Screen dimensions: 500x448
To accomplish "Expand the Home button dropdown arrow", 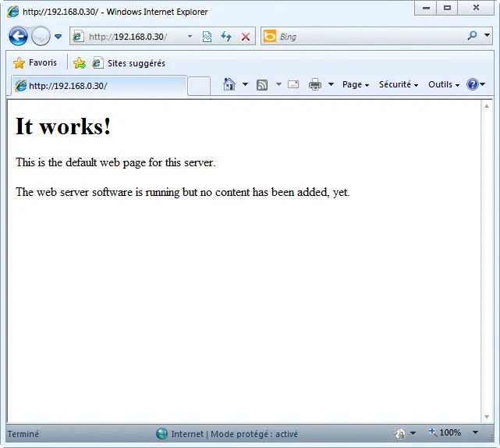I will click(245, 84).
